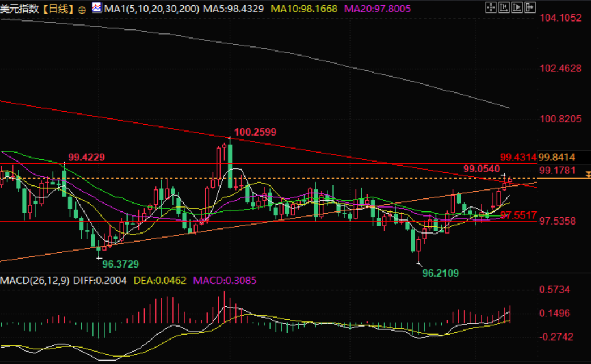
Task: Select the MA5:98.4329 legend value
Action: coord(234,9)
